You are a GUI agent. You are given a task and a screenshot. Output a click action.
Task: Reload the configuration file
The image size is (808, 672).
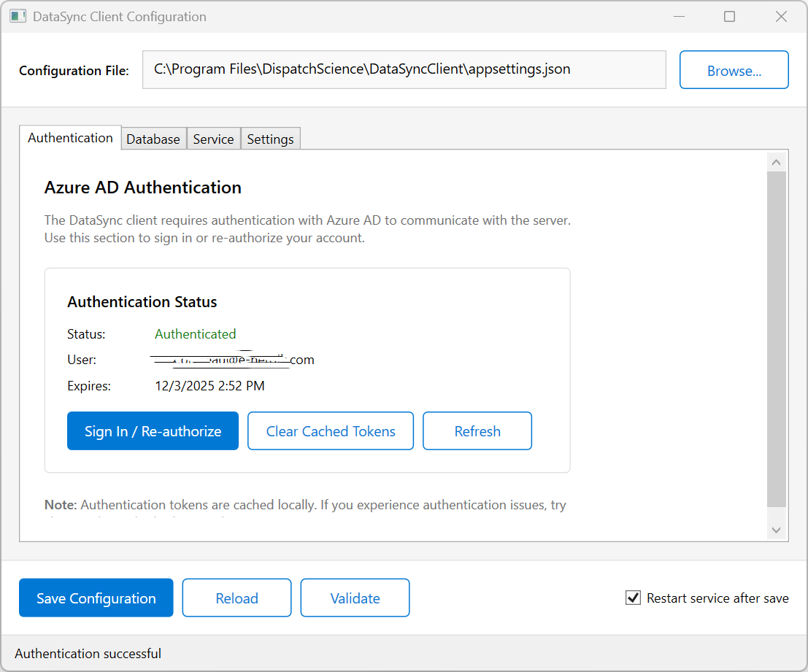coord(236,598)
